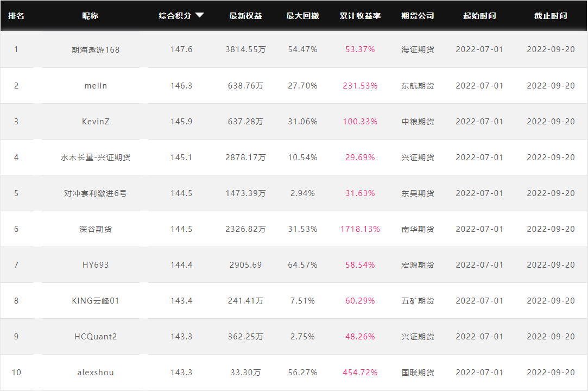This screenshot has height=391, width=588.
Task: Select drawdown value 31.06%
Action: pyautogui.click(x=302, y=122)
